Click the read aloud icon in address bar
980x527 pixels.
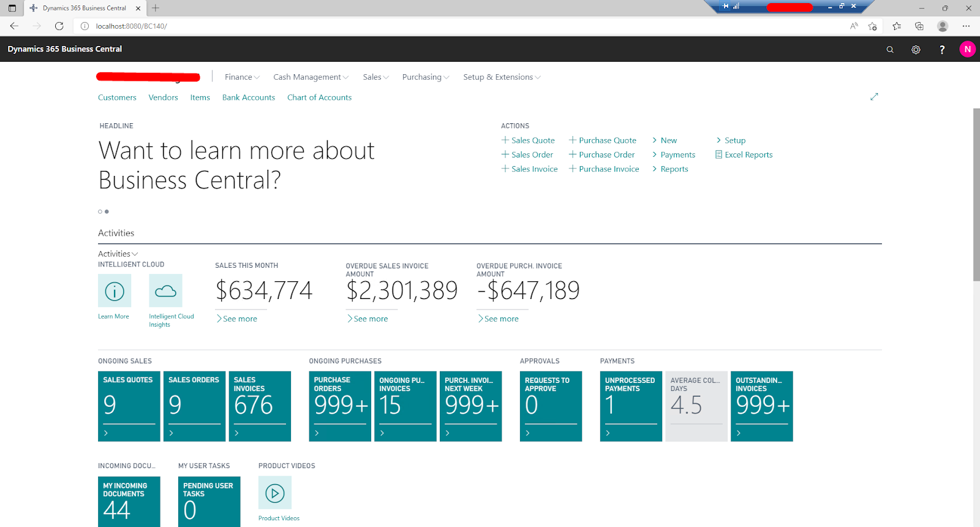[x=854, y=26]
